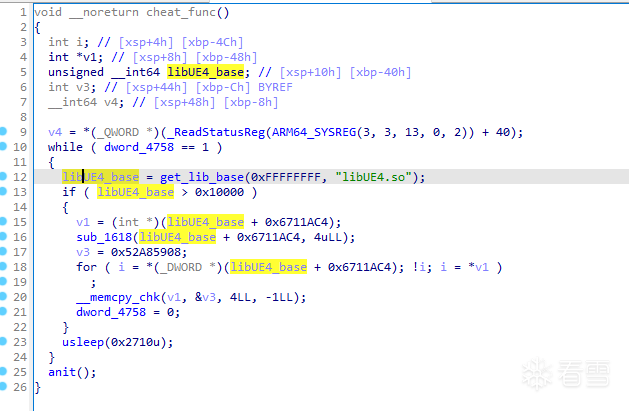629x411 pixels.
Task: Click libUE4_base in the if condition
Action: click(x=136, y=192)
